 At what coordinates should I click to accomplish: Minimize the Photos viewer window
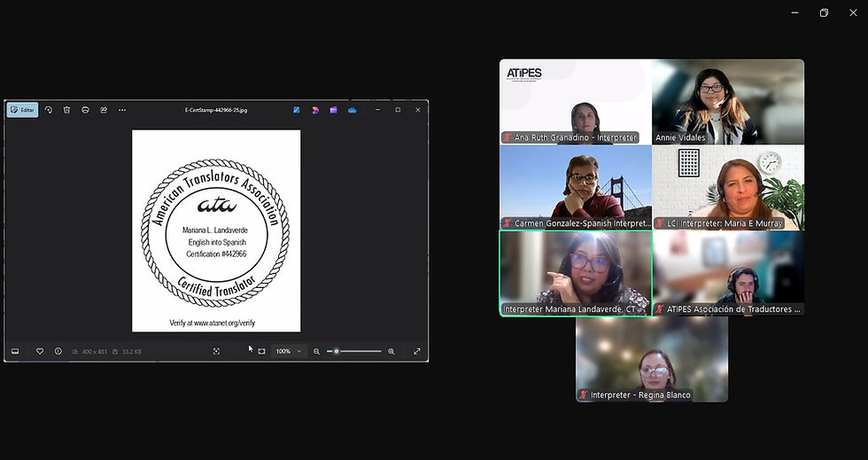pyautogui.click(x=377, y=110)
